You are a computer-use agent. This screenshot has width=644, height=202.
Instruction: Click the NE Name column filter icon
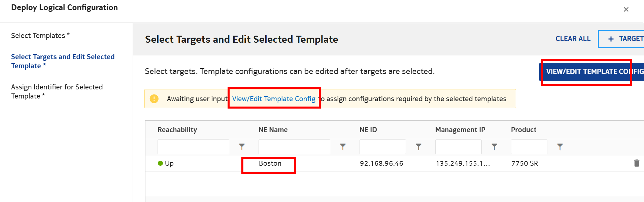coord(343,147)
